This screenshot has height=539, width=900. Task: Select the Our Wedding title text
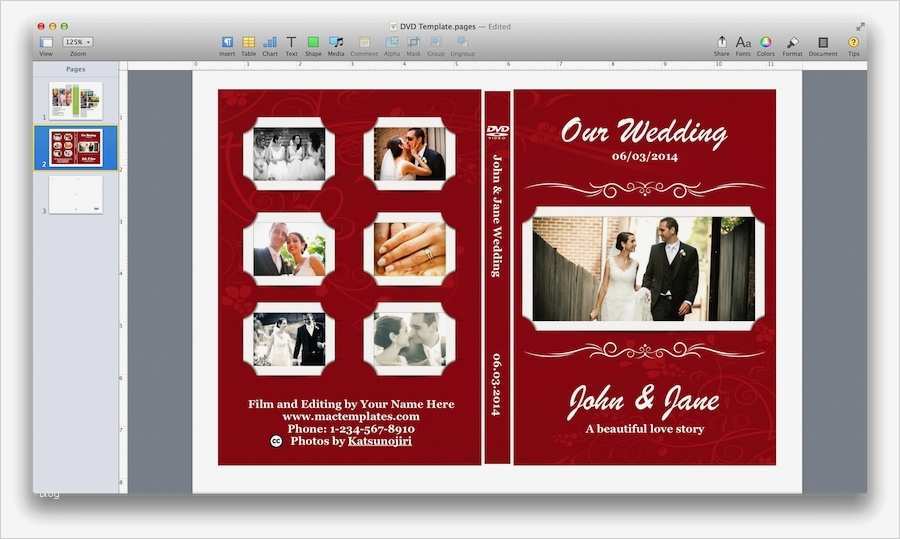(644, 132)
